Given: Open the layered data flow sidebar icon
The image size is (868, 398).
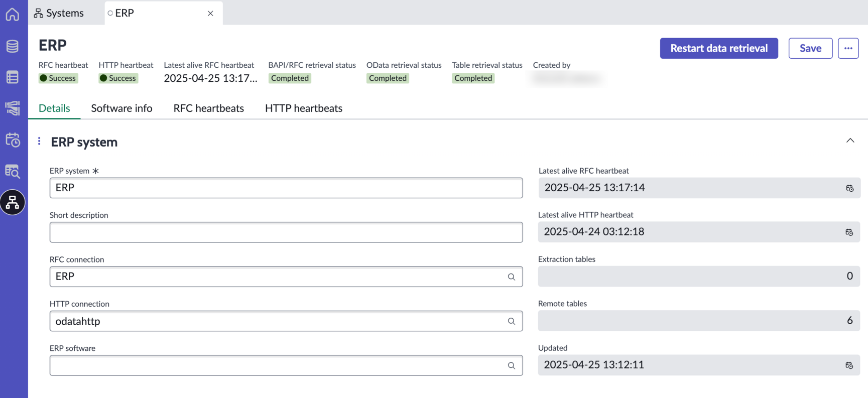Looking at the screenshot, I should 13,108.
